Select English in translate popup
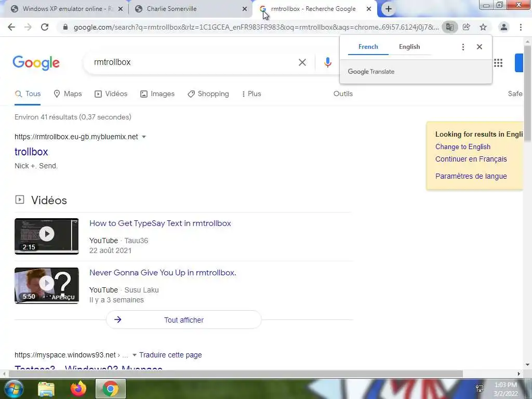The image size is (532, 399). click(x=409, y=47)
